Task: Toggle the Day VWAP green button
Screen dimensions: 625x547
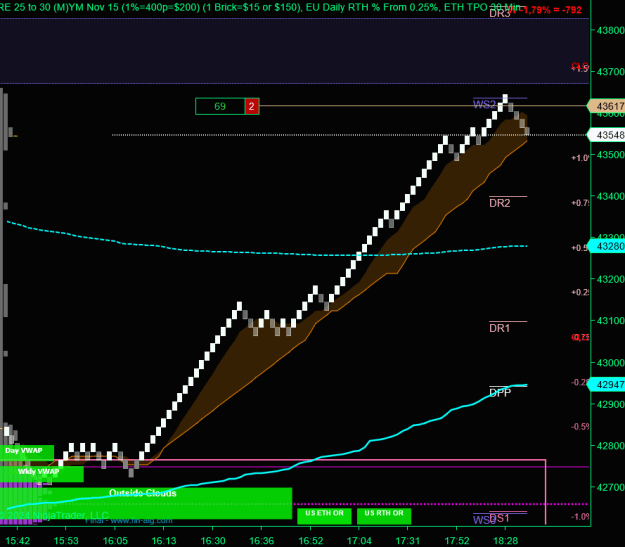Action: (x=27, y=453)
